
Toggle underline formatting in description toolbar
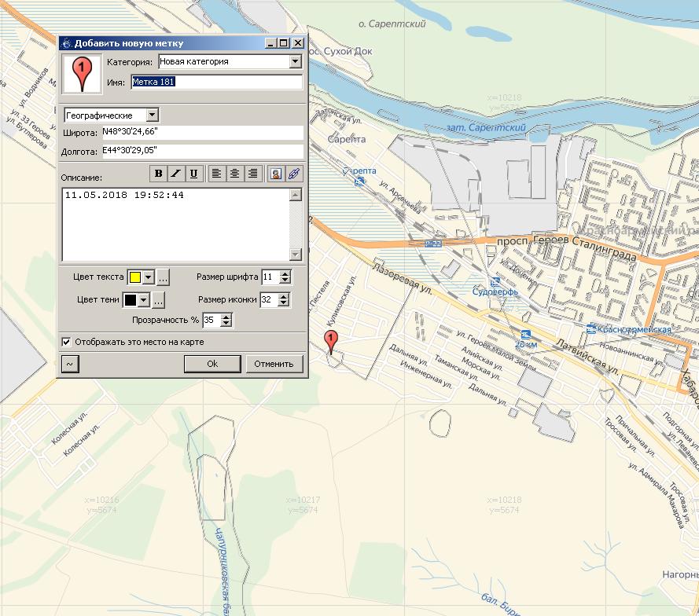coord(194,174)
